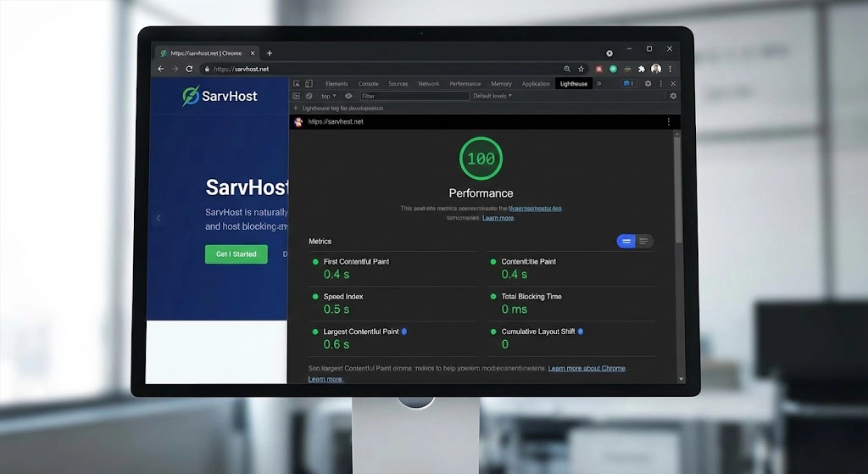This screenshot has width=868, height=474.
Task: Switch to the Sources tab
Action: pos(398,84)
